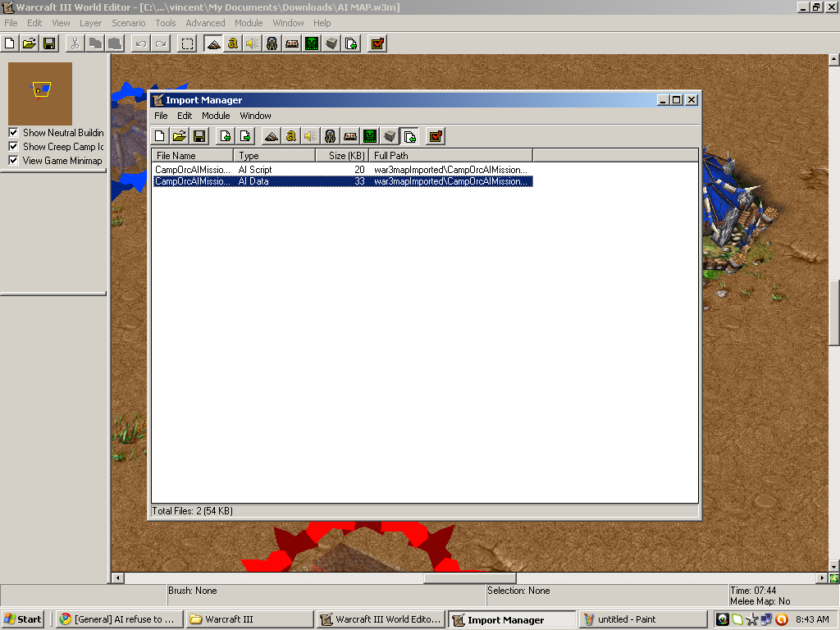Image resolution: width=840 pixels, height=630 pixels.
Task: Click horizontal scrollbar left arrow
Action: (118, 578)
